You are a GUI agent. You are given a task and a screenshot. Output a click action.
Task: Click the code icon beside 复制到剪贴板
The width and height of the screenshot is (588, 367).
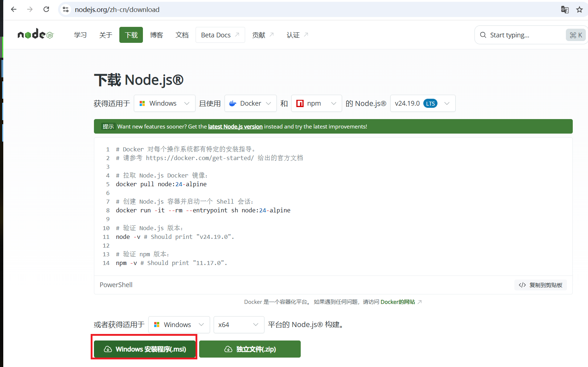coord(522,285)
